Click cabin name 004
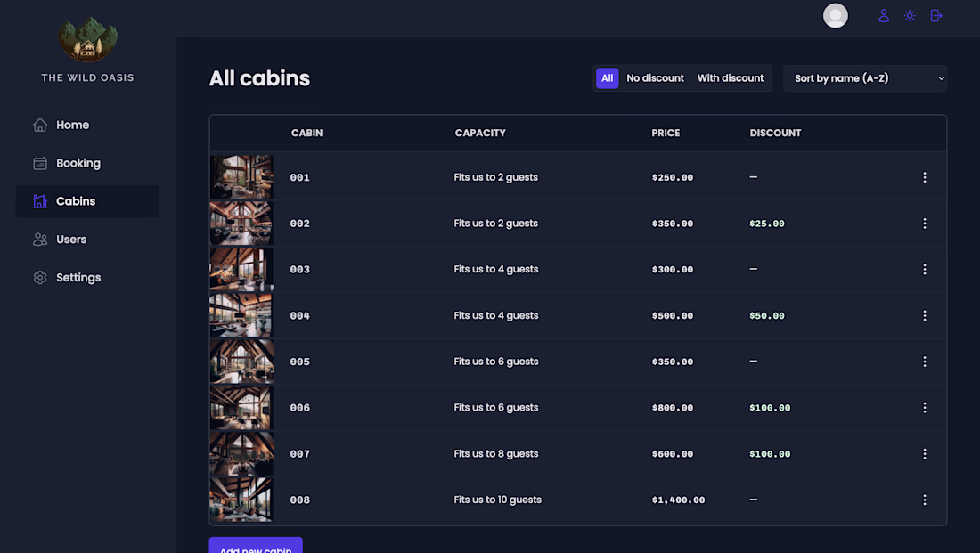Image resolution: width=980 pixels, height=553 pixels. [300, 315]
